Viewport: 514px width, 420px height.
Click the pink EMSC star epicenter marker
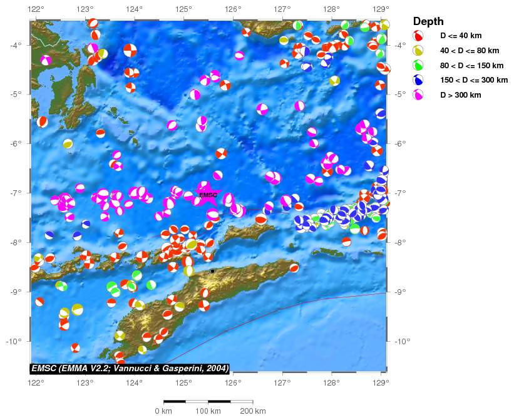pyautogui.click(x=207, y=195)
